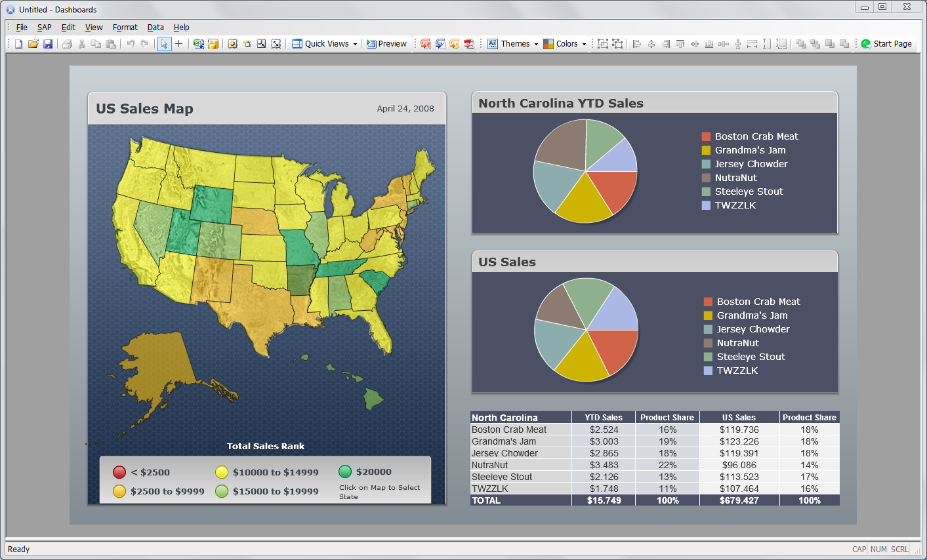Click the Fit Canvas to Window icon
The image size is (927, 560).
coord(276,44)
